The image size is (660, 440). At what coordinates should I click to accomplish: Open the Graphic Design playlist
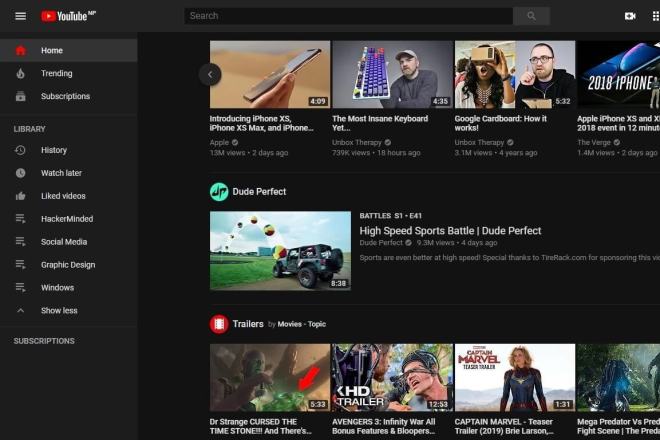tap(69, 264)
